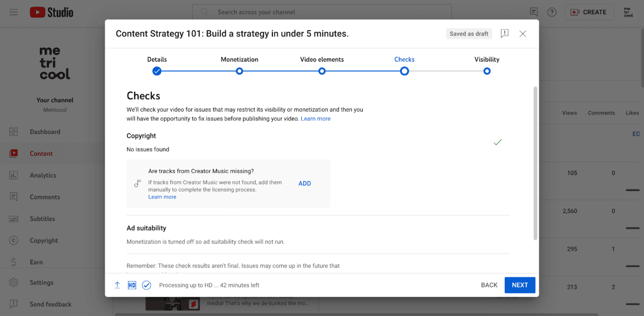Image resolution: width=644 pixels, height=316 pixels.
Task: Open channel Settings
Action: [x=42, y=282]
